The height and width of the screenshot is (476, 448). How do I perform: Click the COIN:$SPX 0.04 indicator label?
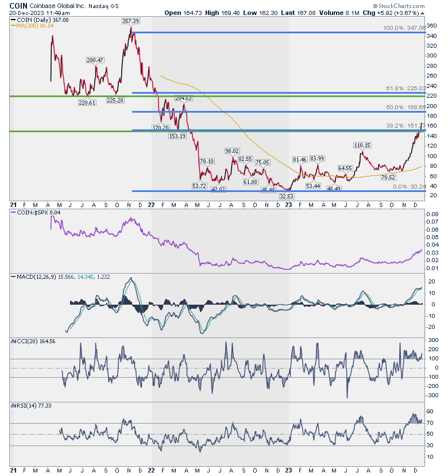pos(38,213)
